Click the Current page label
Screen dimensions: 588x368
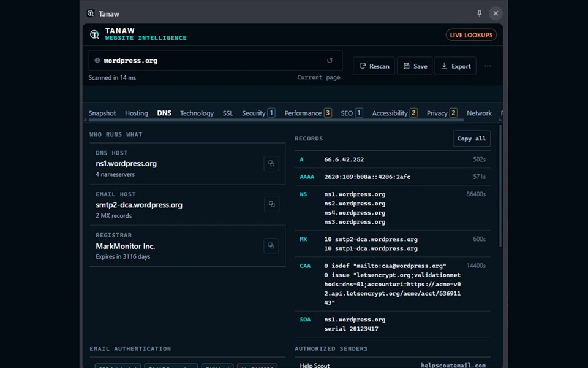[x=318, y=77]
